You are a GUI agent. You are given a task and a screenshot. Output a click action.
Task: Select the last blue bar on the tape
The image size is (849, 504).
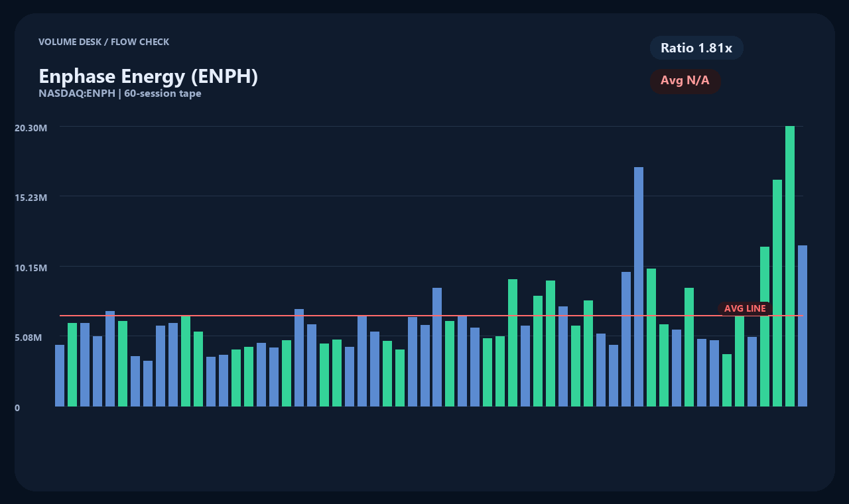[x=803, y=326]
